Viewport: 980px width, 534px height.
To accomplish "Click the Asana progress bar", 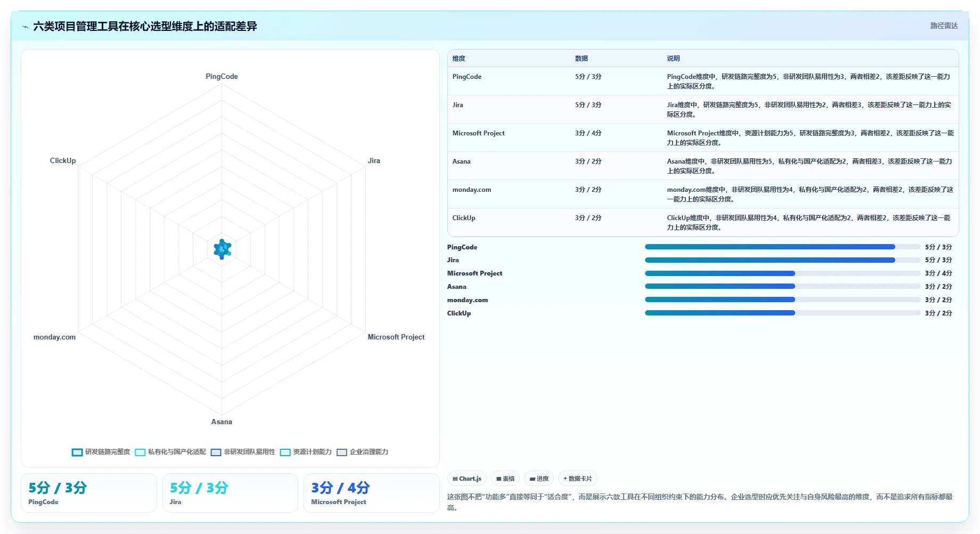I will pyautogui.click(x=782, y=286).
